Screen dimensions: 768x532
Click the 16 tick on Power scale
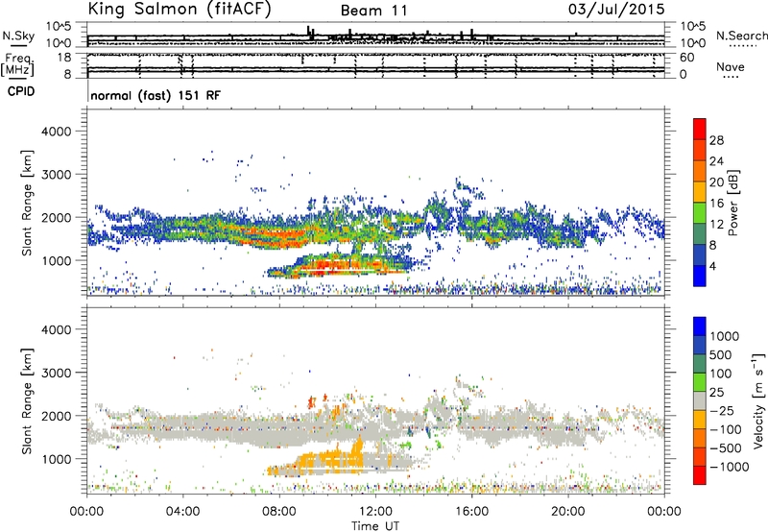point(716,203)
